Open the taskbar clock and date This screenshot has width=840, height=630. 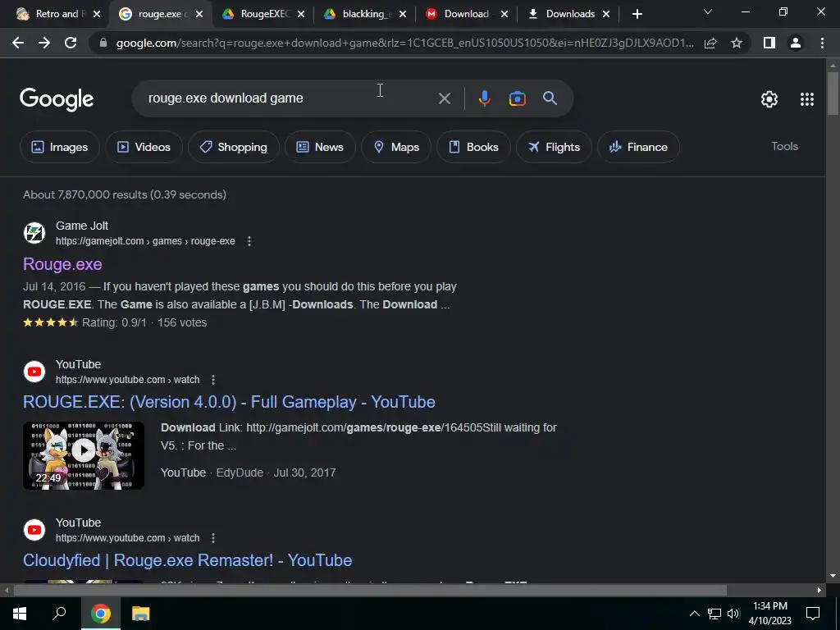tap(769, 614)
